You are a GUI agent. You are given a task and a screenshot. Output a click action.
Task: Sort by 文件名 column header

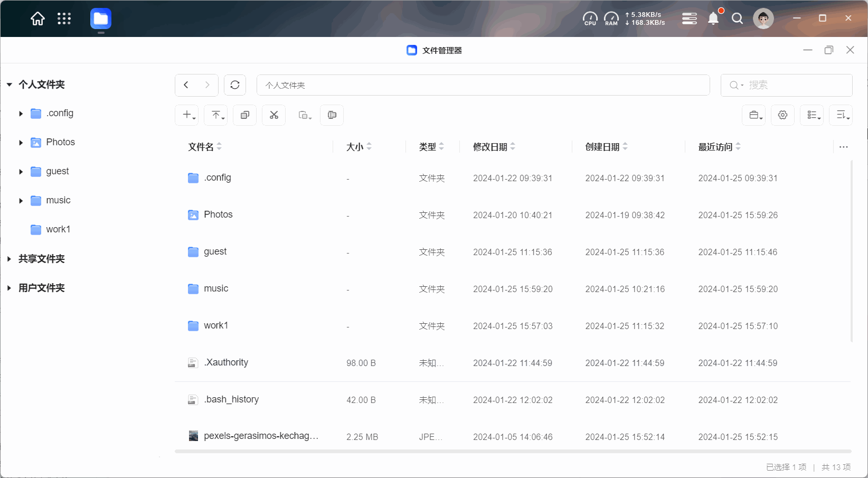(x=205, y=147)
